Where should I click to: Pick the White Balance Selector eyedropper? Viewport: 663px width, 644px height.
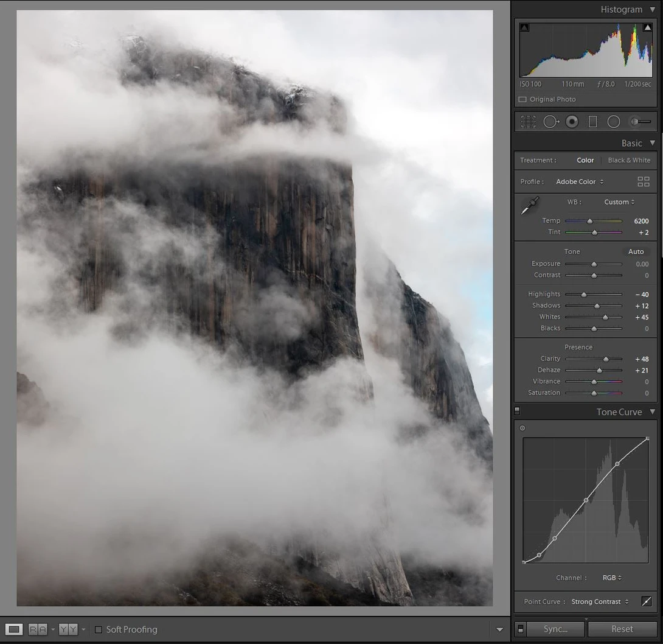529,206
